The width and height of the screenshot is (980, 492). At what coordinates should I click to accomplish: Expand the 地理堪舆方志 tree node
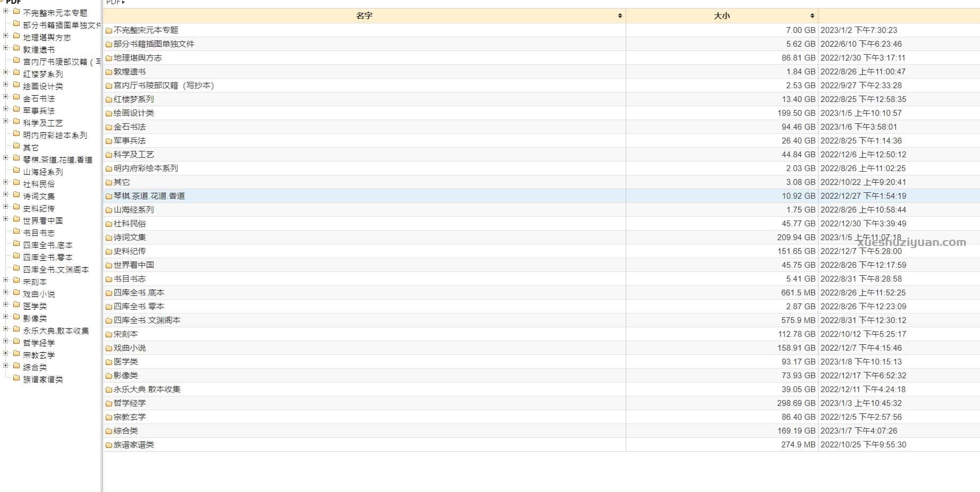coord(6,36)
